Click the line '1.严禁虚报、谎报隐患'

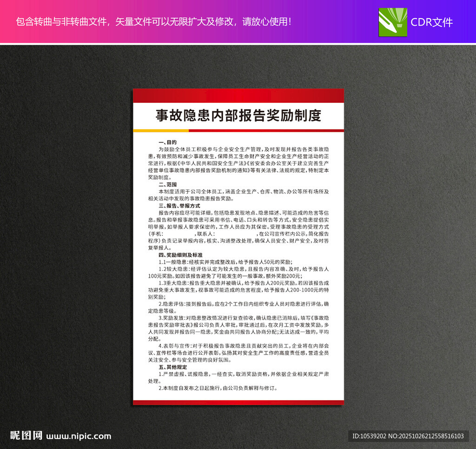244,374
